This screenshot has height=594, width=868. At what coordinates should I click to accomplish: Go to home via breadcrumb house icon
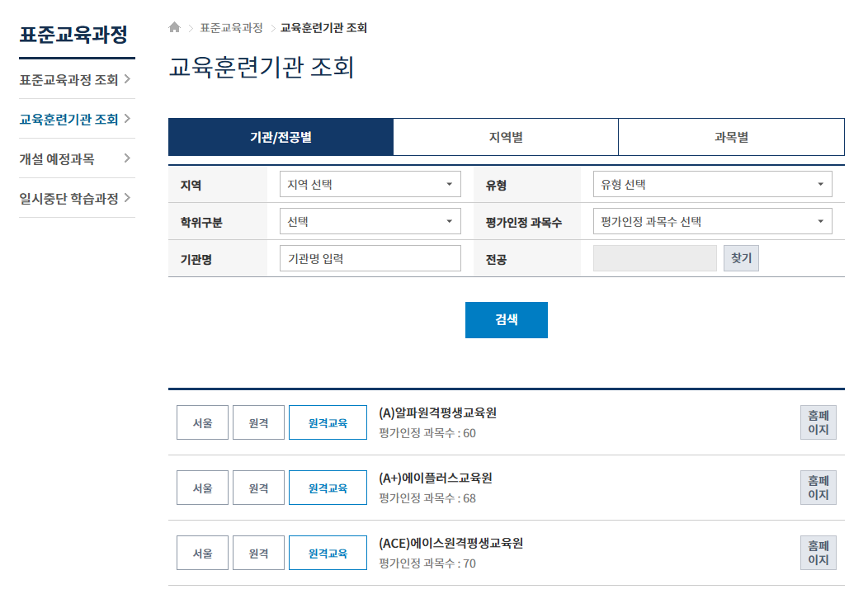tap(174, 27)
